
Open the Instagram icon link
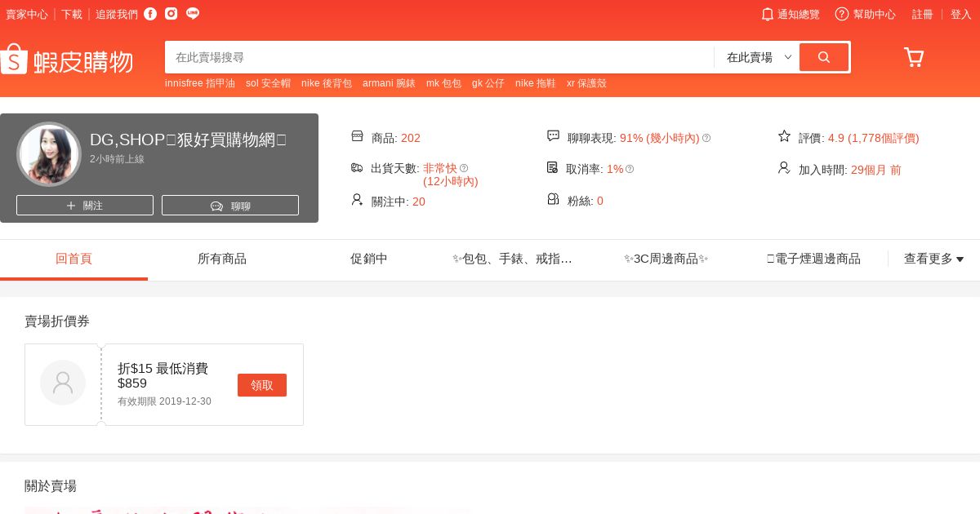pos(171,13)
